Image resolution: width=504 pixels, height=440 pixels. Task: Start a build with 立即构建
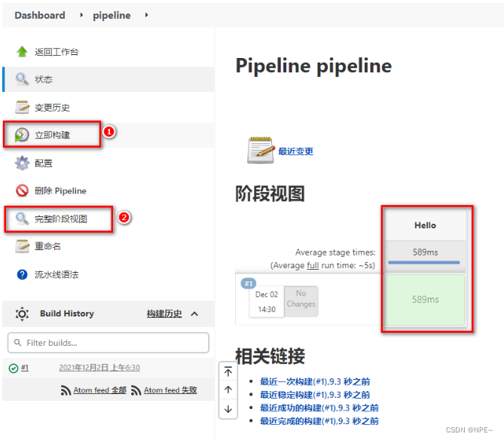pyautogui.click(x=52, y=135)
